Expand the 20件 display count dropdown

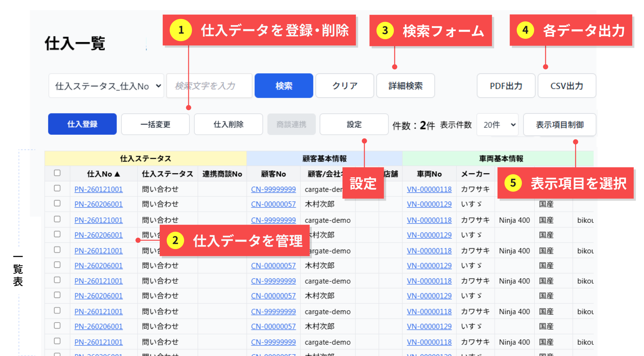(497, 124)
